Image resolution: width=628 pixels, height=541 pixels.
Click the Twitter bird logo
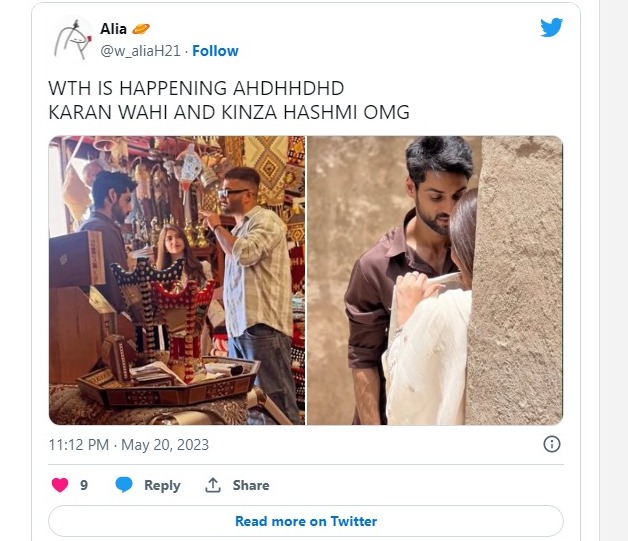[x=552, y=27]
